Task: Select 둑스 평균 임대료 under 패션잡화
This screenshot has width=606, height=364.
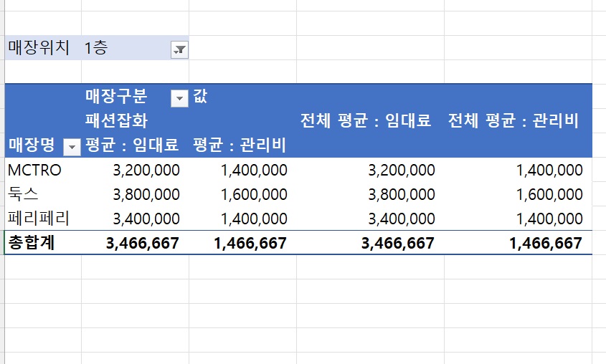Action: click(146, 194)
